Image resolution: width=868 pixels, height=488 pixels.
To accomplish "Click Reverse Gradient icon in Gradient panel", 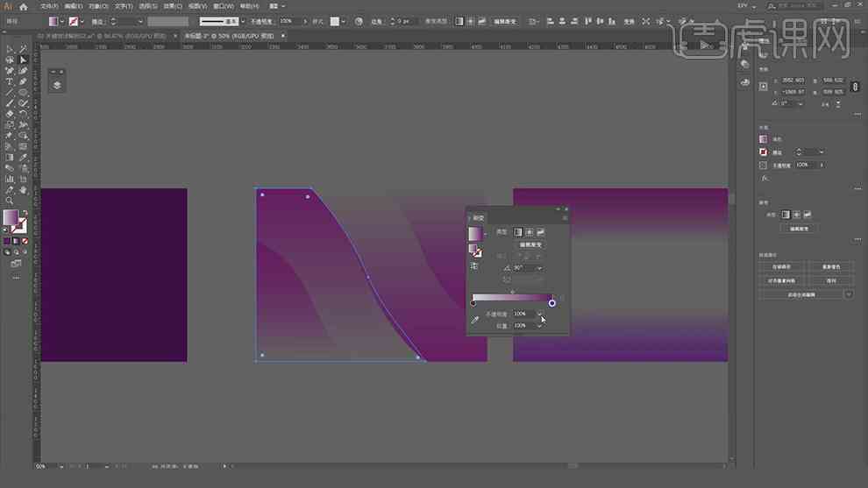I will (474, 266).
